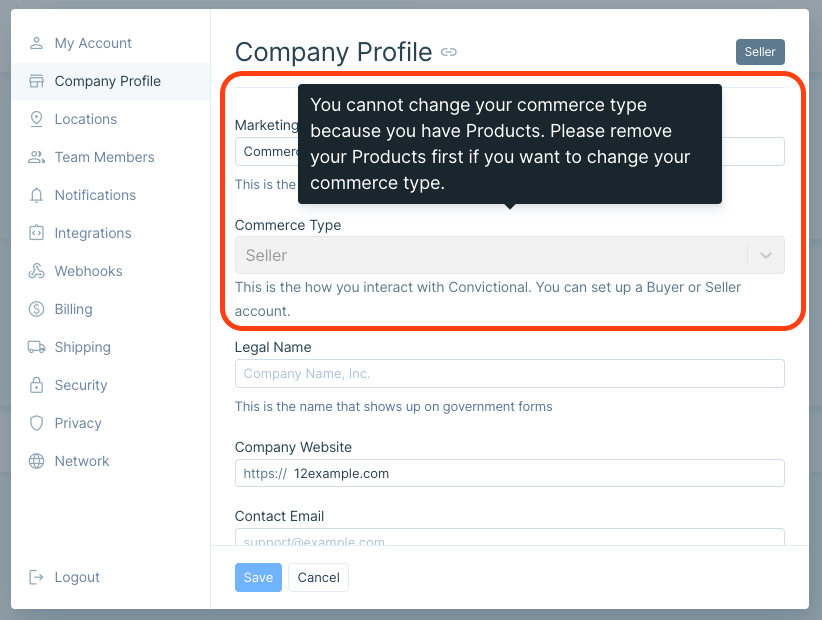Screen dimensions: 822x620
Task: Click the Seller badge at top right
Action: click(x=760, y=52)
